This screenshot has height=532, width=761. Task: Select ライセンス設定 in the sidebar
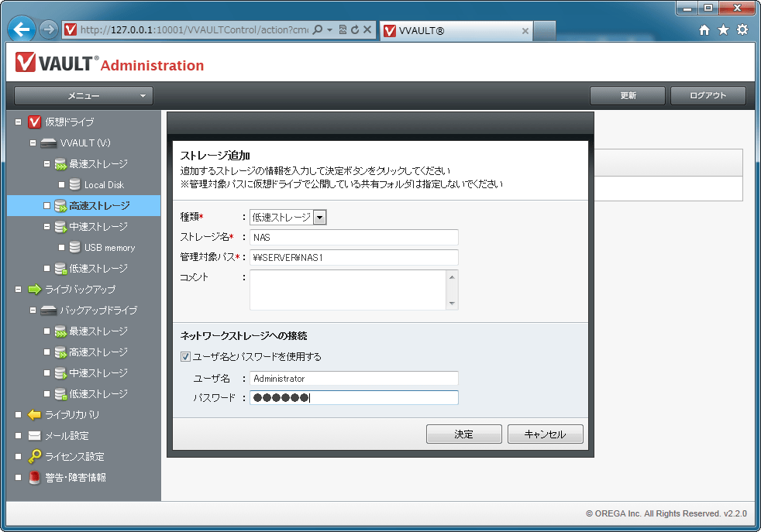[74, 456]
